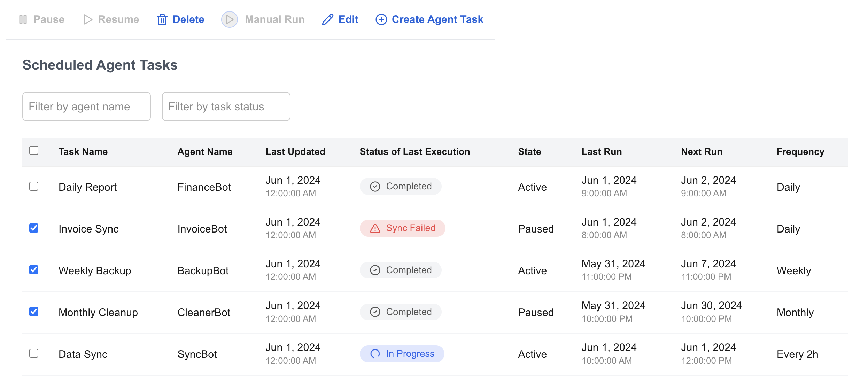Click the In Progress spinner icon for Data Sync
868x378 pixels.
[375, 354]
